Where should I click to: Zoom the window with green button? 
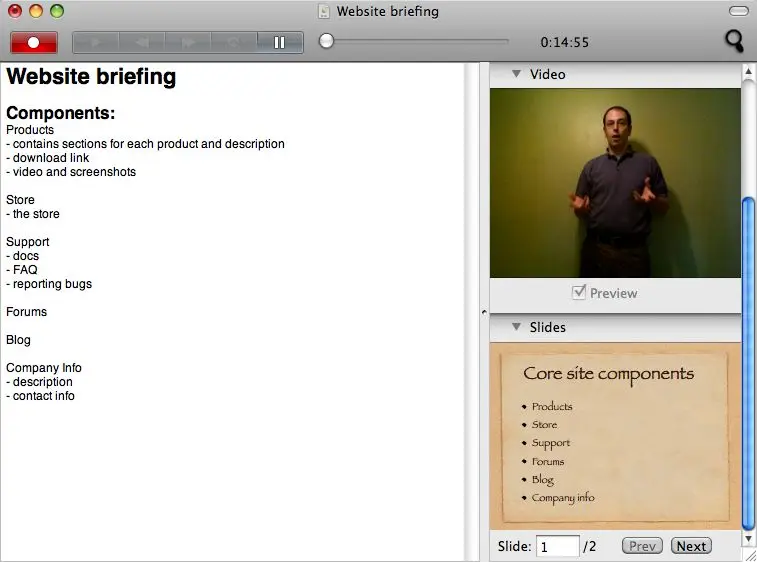[57, 11]
